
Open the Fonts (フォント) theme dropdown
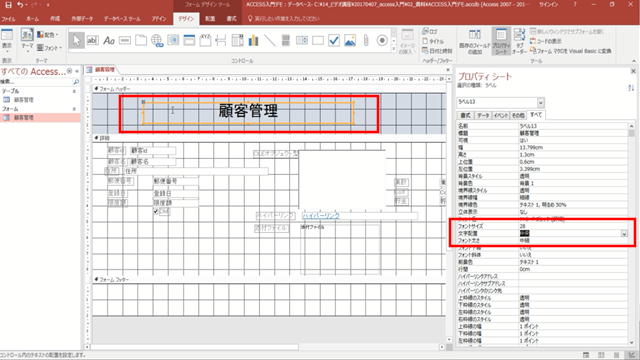coord(49,48)
